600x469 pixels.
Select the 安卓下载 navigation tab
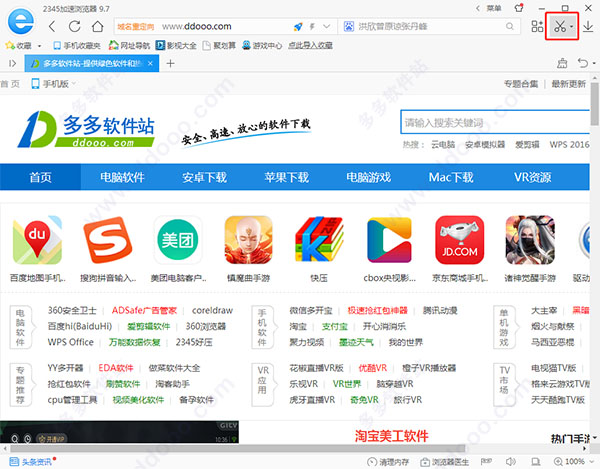[x=204, y=177]
